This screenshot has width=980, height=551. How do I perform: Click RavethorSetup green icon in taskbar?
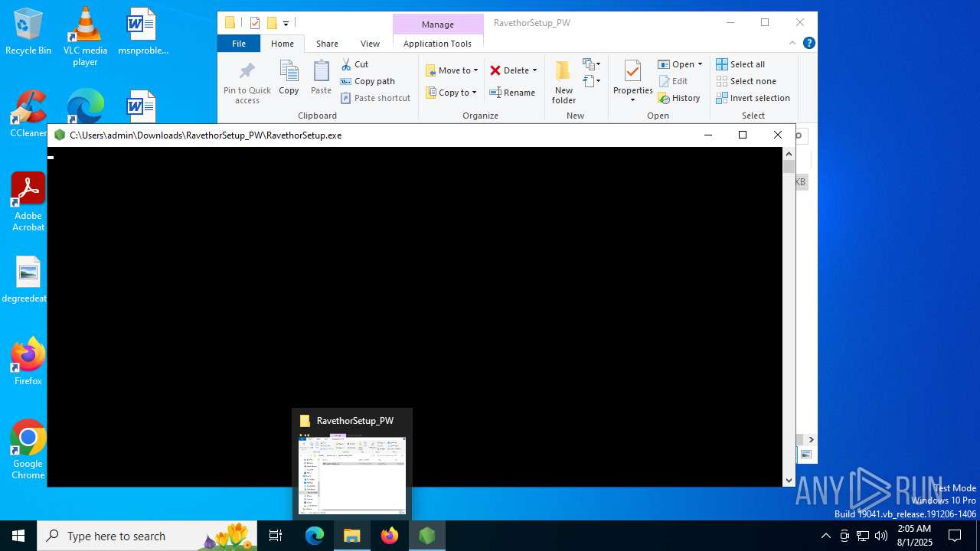pyautogui.click(x=427, y=536)
